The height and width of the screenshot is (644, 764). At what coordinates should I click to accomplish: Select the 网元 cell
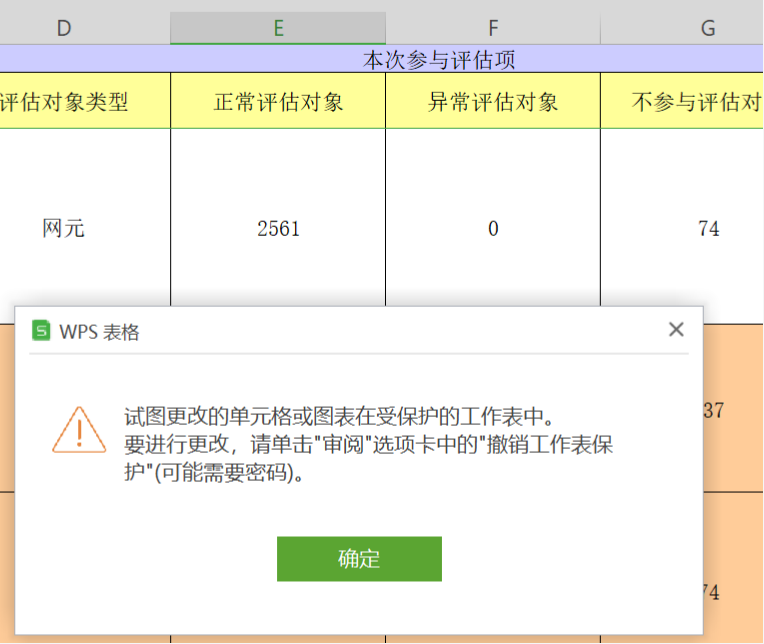tap(64, 229)
